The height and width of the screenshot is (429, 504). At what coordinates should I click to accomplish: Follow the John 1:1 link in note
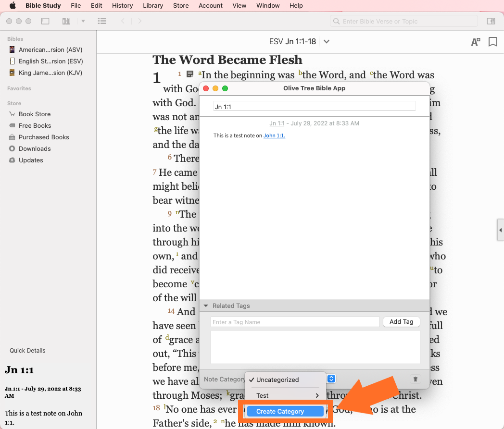click(274, 135)
